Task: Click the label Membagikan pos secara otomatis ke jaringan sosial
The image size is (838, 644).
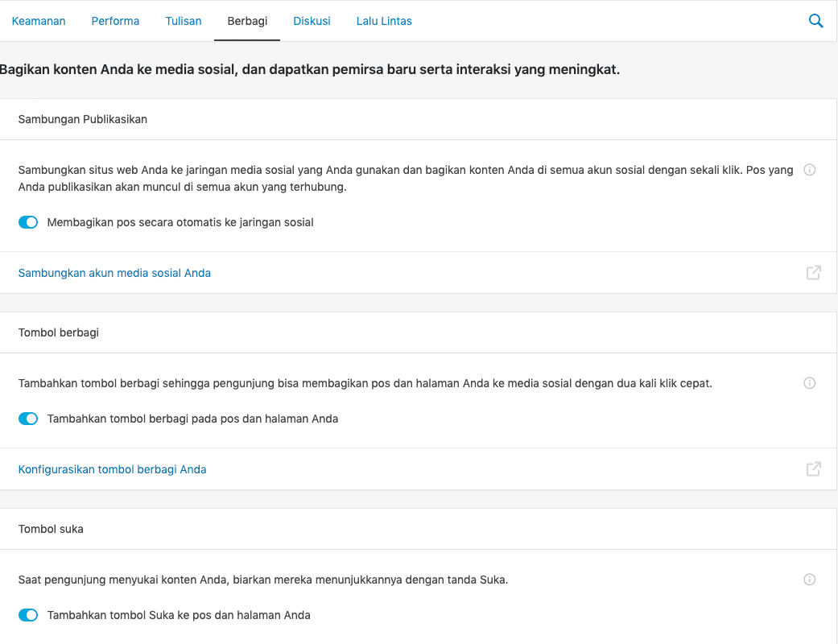Action: pyautogui.click(x=180, y=222)
